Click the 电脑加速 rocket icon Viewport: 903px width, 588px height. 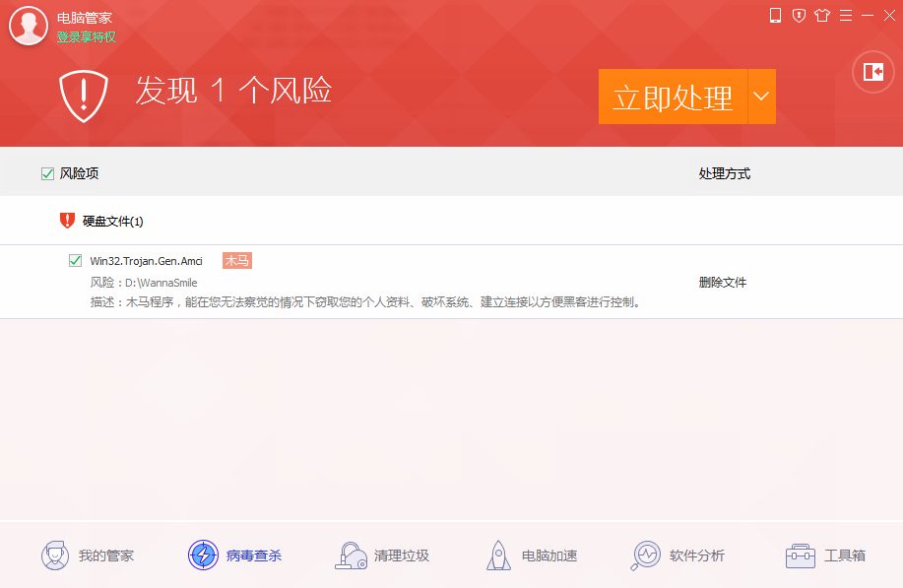pos(498,555)
